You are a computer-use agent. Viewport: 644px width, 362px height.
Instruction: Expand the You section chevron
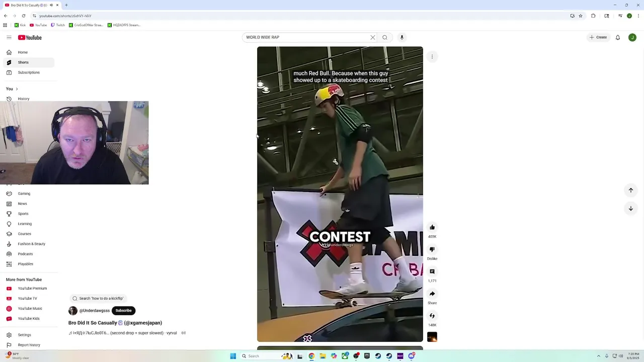[x=17, y=89]
